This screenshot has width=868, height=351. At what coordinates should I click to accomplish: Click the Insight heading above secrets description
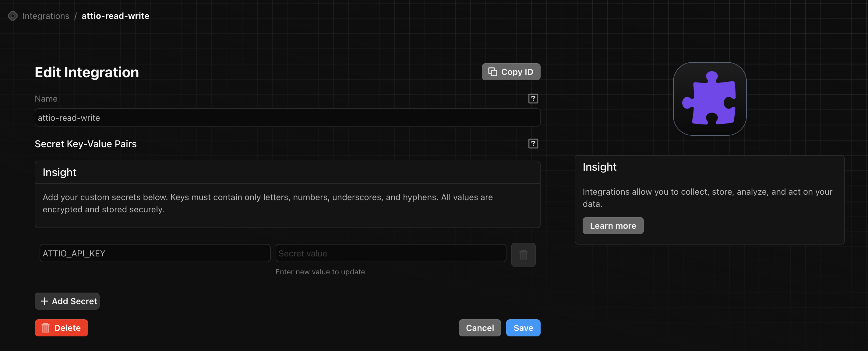tap(59, 172)
